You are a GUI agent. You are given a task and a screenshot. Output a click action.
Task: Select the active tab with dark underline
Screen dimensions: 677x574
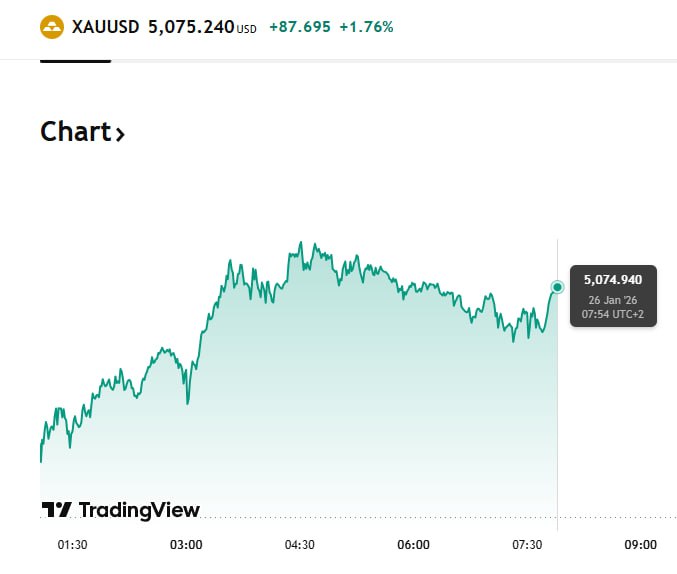[x=75, y=60]
